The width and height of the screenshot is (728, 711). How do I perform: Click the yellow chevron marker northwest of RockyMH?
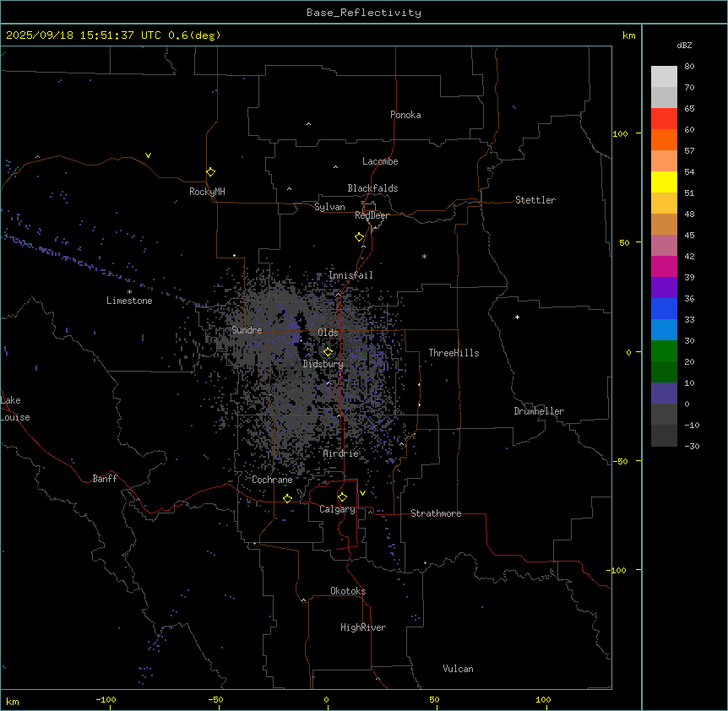149,155
